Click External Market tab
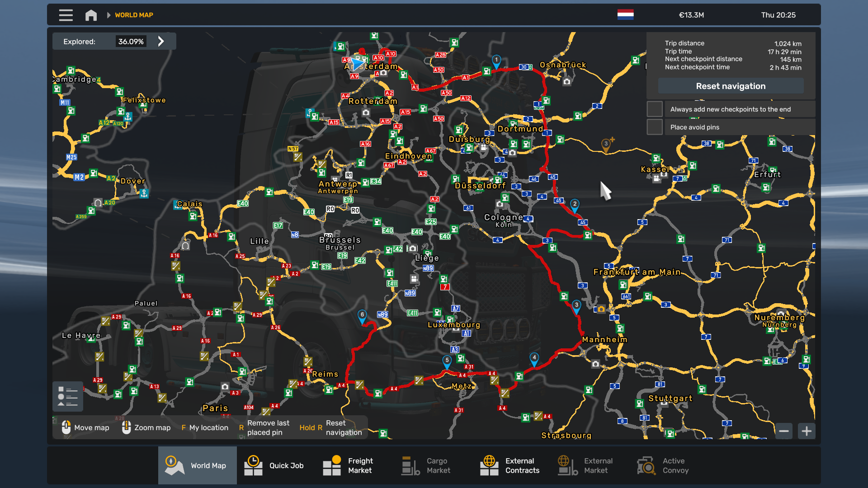 pos(590,465)
